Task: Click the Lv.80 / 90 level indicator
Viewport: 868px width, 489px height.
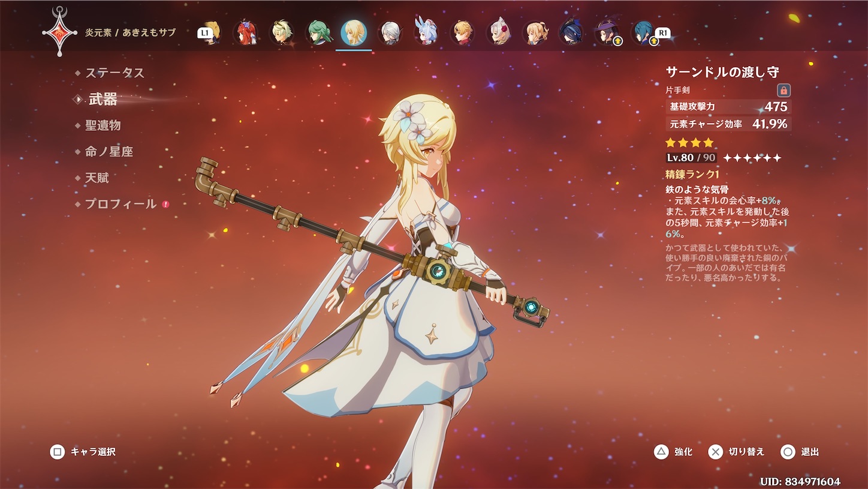Action: coord(691,158)
